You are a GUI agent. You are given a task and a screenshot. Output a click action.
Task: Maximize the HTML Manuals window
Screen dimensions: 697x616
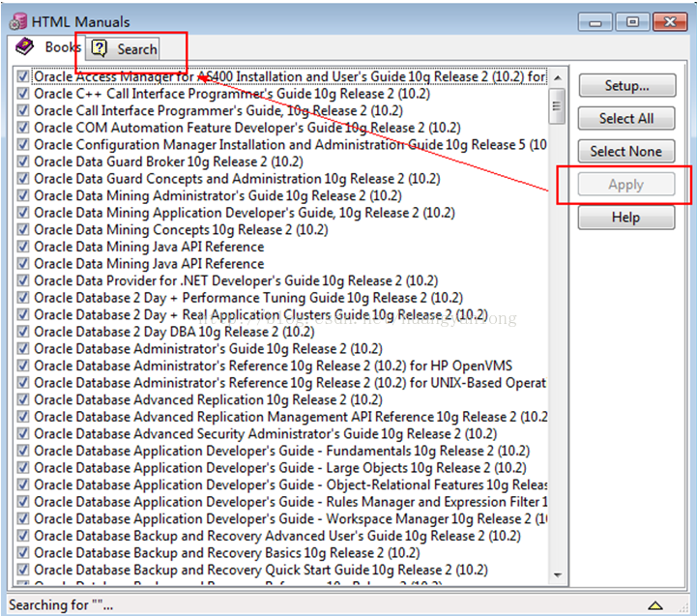click(632, 22)
